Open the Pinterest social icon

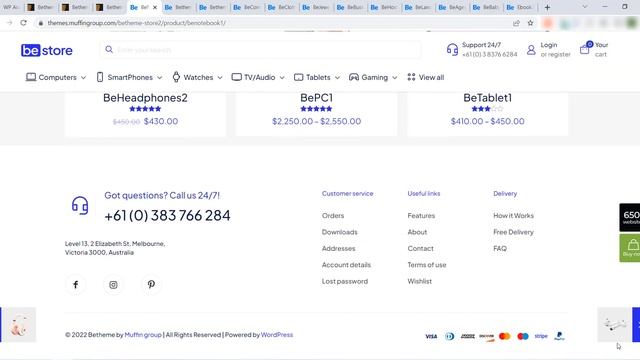click(x=151, y=284)
